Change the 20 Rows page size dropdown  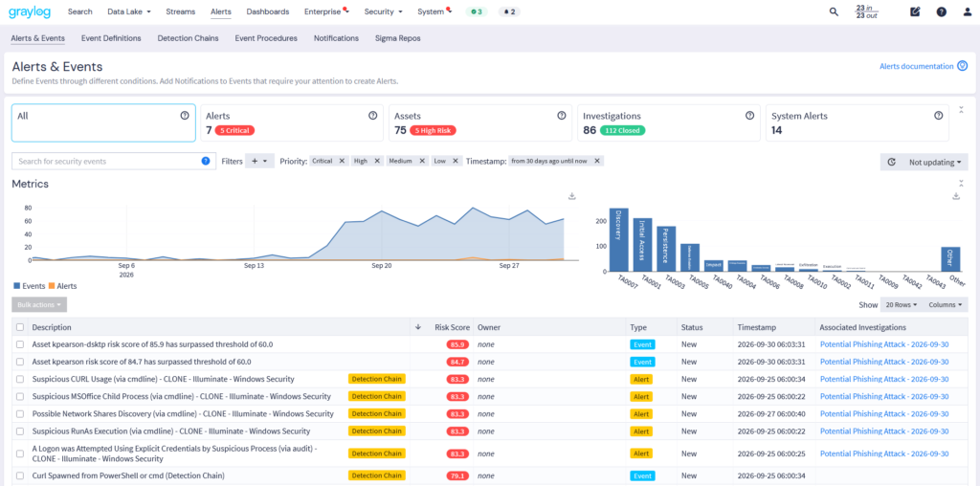click(900, 305)
